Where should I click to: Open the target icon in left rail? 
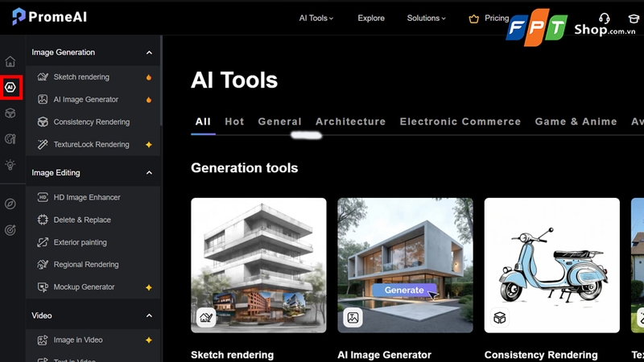pos(10,230)
